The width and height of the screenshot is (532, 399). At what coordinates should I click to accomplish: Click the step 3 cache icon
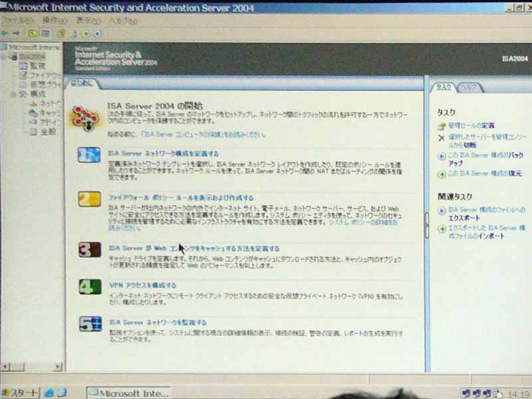pyautogui.click(x=90, y=250)
